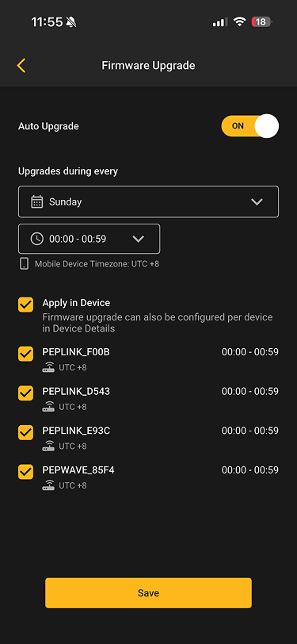Uncheck the Apply in Device checkbox

click(26, 305)
